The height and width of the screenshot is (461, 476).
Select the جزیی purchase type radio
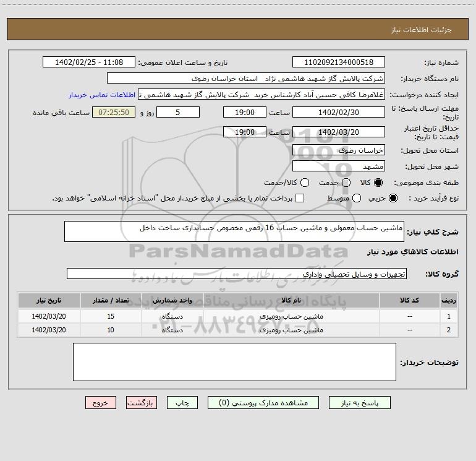pos(393,198)
